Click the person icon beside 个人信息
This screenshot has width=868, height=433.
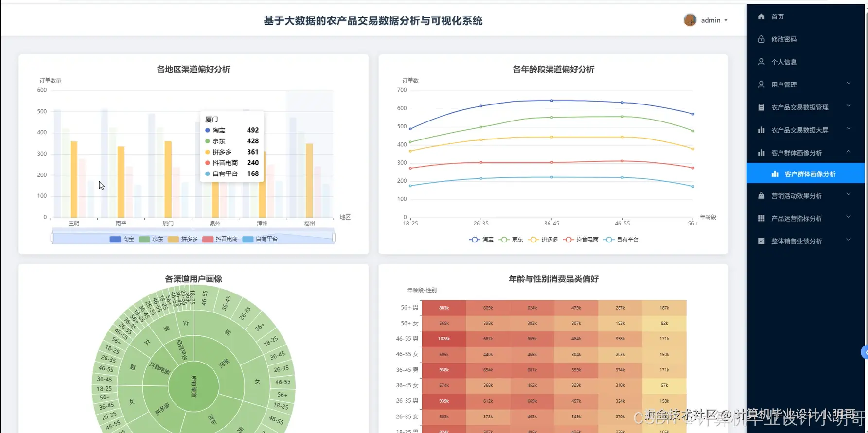[761, 62]
